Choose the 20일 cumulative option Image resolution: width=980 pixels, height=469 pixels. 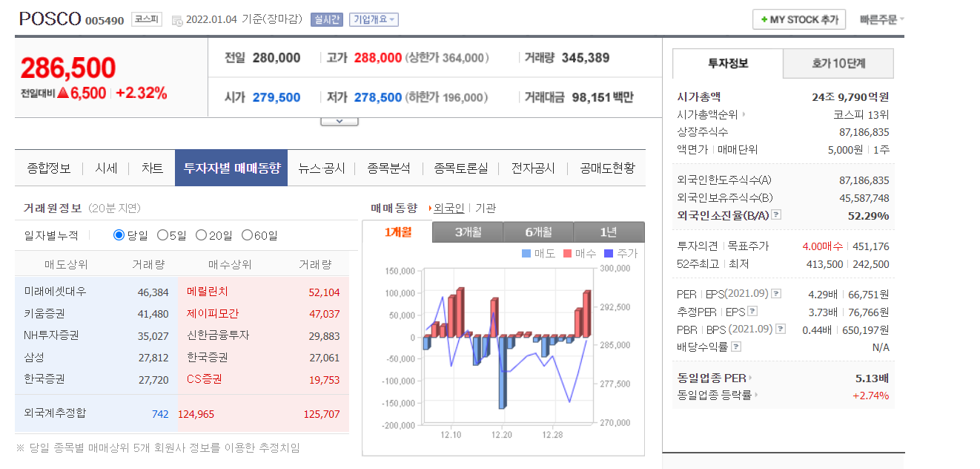pos(201,235)
